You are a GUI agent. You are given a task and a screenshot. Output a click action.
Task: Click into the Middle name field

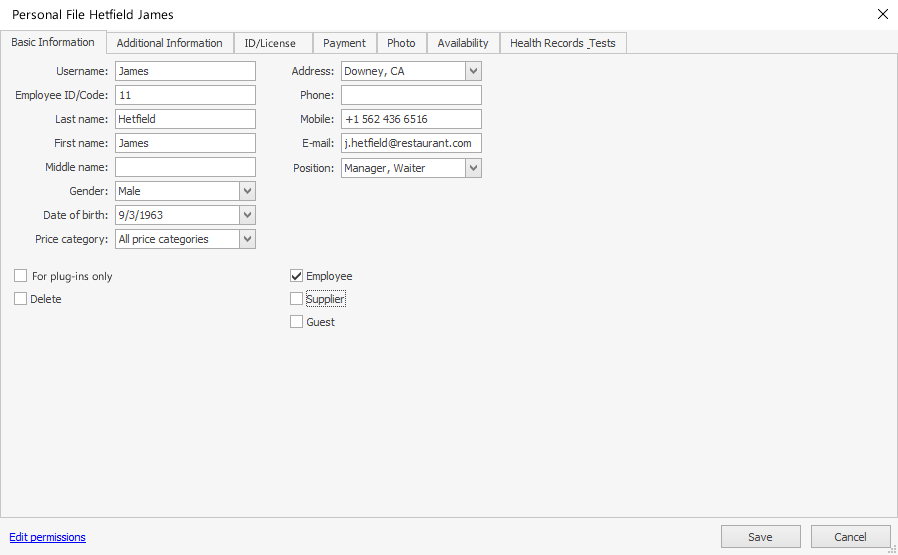[185, 167]
